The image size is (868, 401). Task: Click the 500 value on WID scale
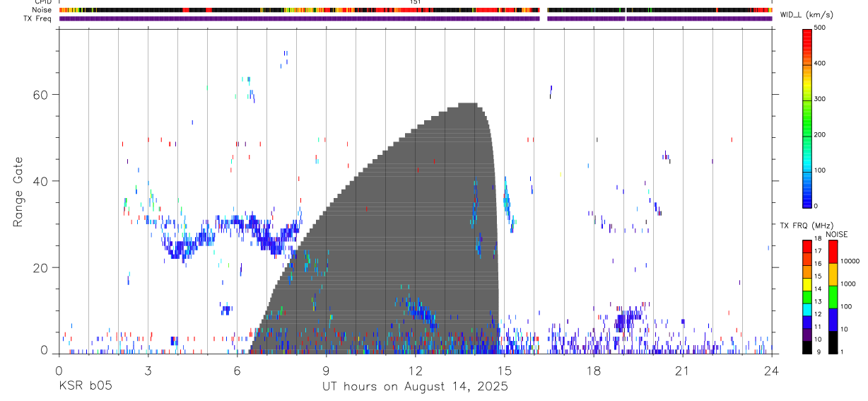821,28
